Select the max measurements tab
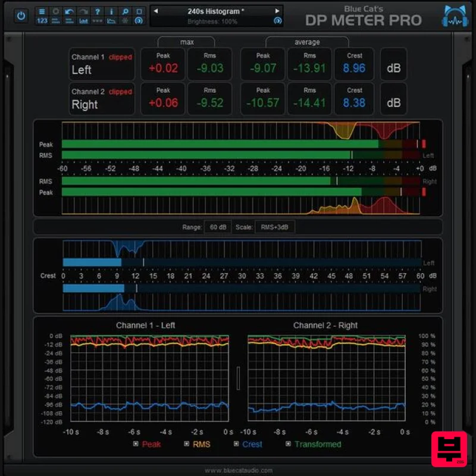Viewport: 476px width, 476px height. click(186, 42)
